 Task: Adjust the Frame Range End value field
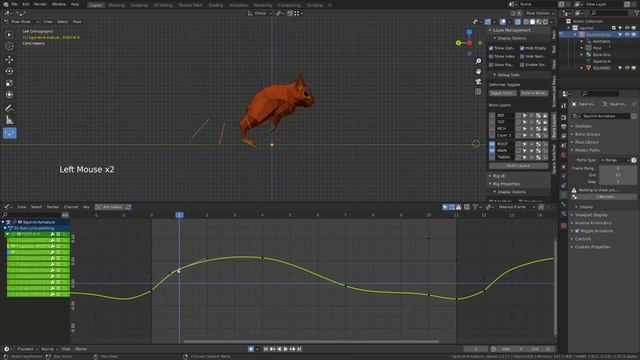(618, 175)
